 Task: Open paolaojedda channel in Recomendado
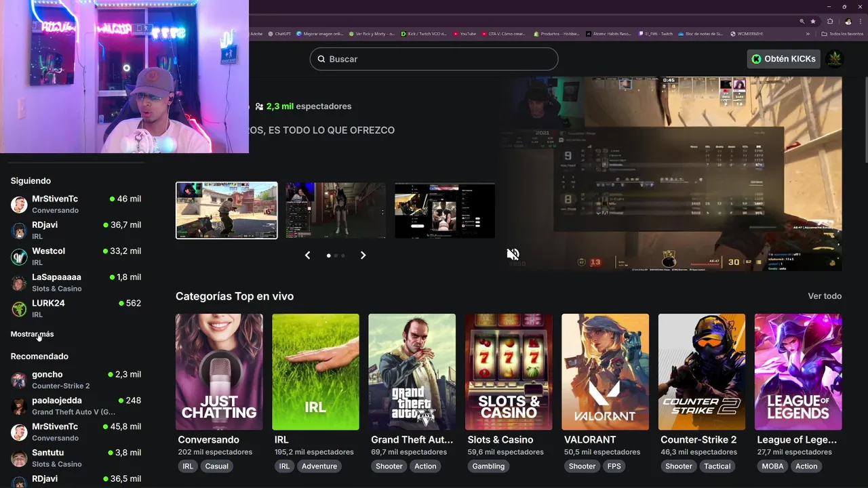[x=76, y=406]
